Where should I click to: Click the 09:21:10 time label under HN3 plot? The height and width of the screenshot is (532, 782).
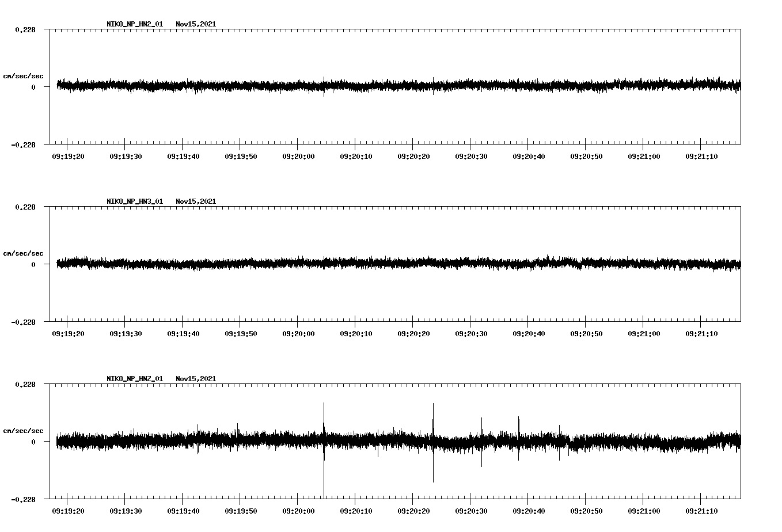click(x=701, y=333)
